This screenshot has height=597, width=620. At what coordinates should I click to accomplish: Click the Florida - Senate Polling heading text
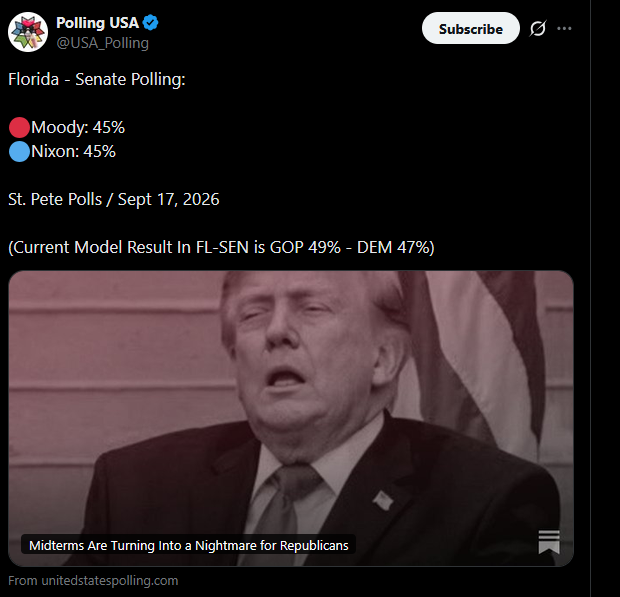97,79
